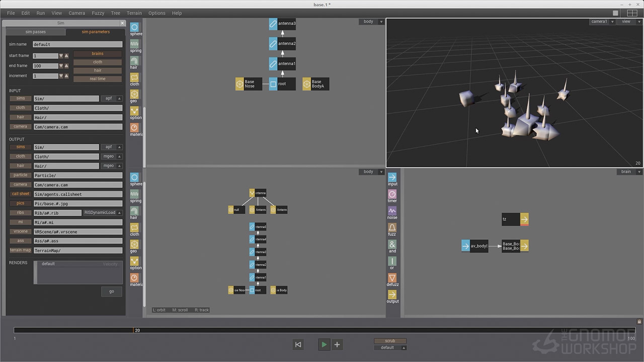Screen dimensions: 644x362
Task: Toggle the call sheet output
Action: 21,194
